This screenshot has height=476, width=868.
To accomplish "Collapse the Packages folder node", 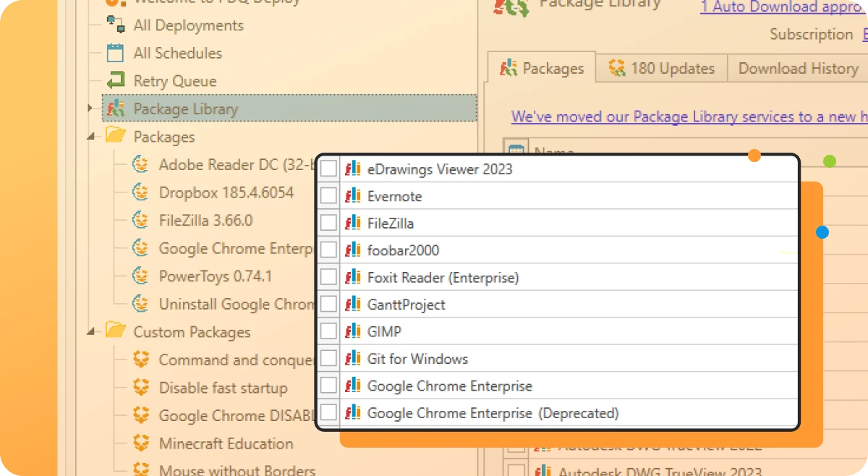I will pyautogui.click(x=90, y=136).
